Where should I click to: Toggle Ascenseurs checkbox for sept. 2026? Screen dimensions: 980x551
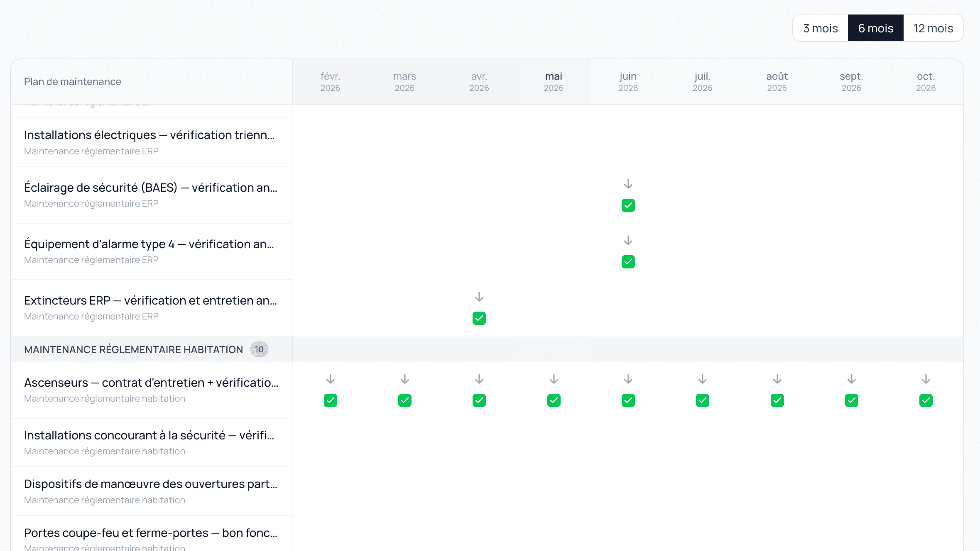tap(852, 400)
